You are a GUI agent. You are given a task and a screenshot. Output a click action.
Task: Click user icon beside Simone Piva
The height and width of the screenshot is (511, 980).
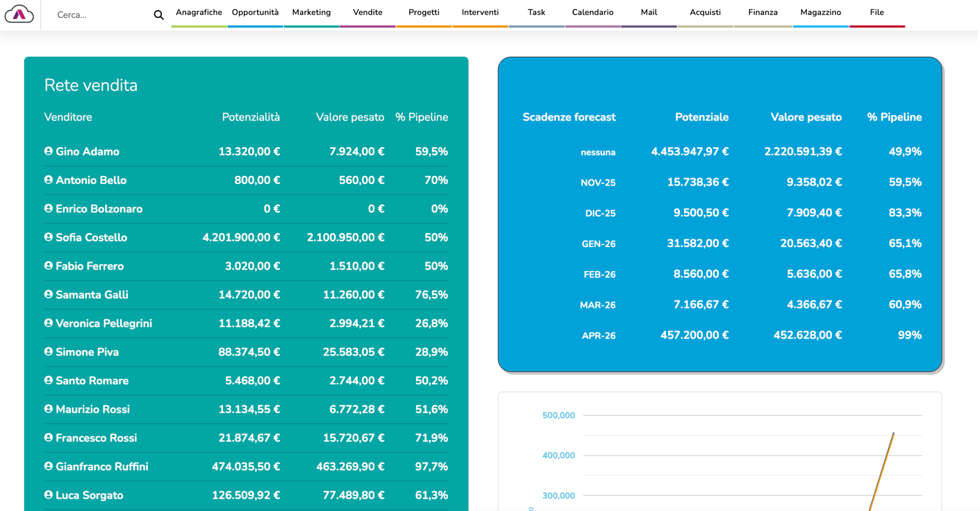tap(48, 351)
